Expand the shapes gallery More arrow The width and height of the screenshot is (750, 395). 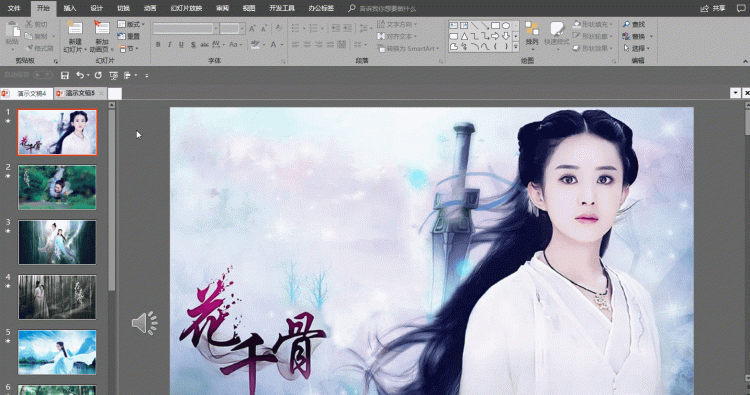(x=516, y=47)
